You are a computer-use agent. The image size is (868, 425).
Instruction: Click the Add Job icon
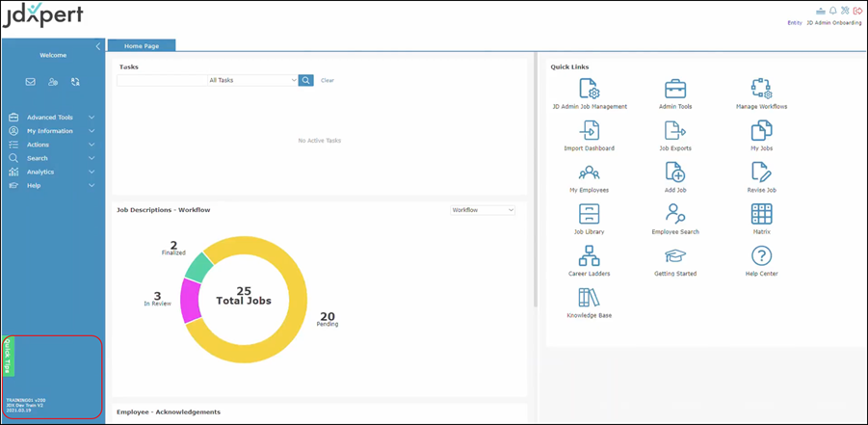tap(675, 173)
